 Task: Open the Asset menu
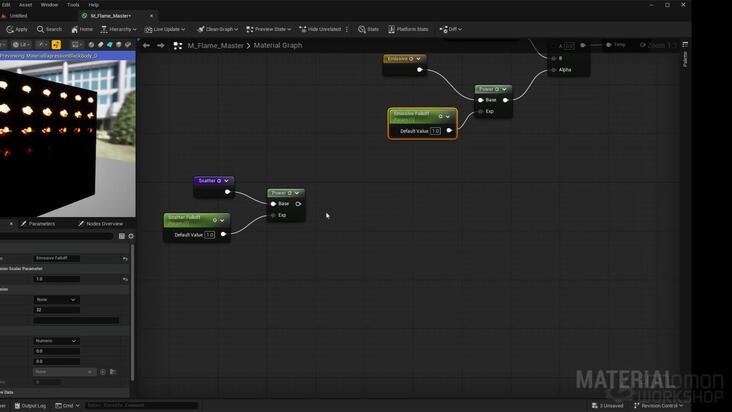[x=25, y=5]
